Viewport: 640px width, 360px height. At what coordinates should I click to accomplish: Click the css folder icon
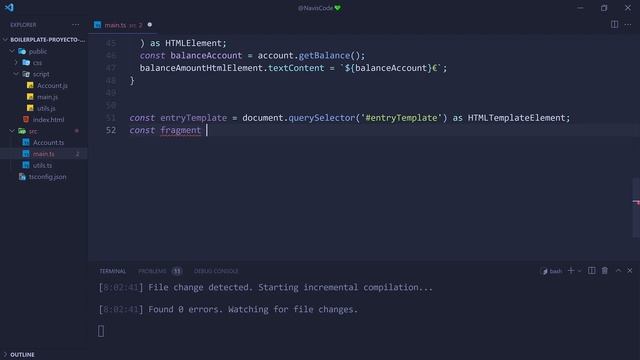(x=26, y=63)
